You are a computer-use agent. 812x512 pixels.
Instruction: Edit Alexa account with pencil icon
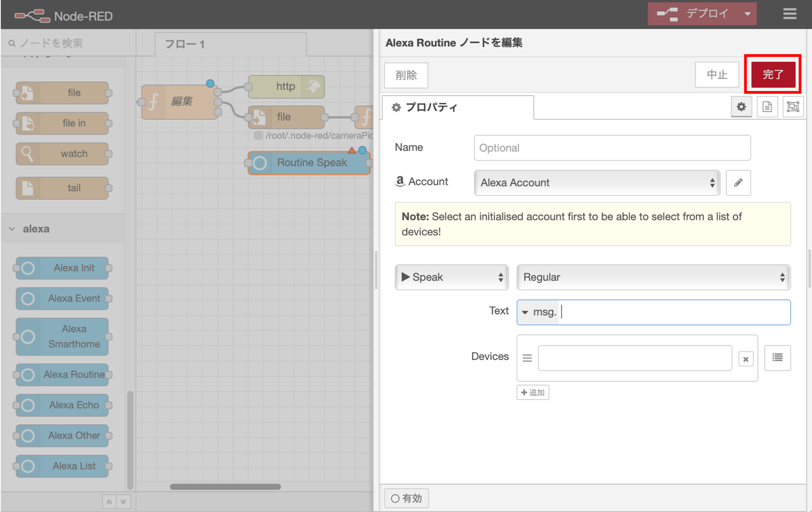point(738,182)
